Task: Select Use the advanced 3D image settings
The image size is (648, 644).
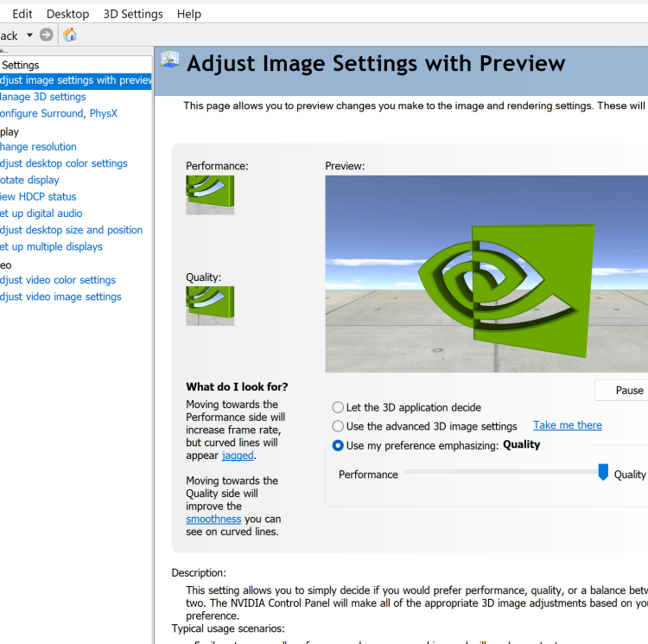Action: coord(425,426)
